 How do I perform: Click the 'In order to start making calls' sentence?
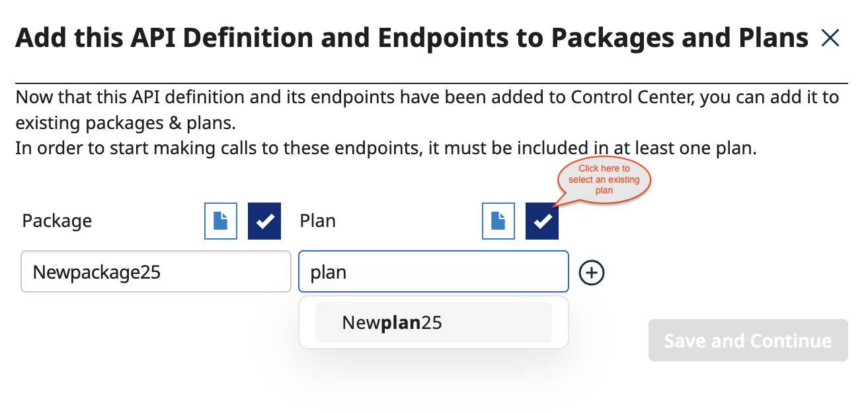[385, 148]
